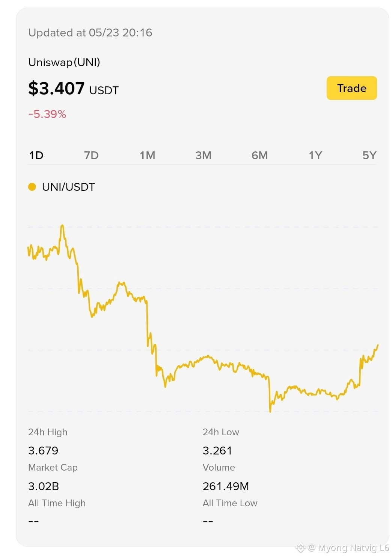392x557 pixels.
Task: Click the chart peak near the left
Action: [62, 226]
